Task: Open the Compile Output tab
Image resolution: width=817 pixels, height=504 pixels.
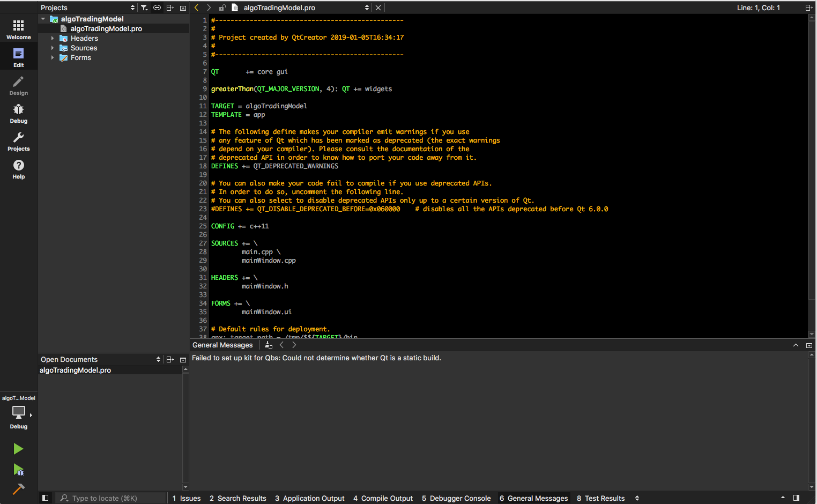Action: tap(383, 498)
